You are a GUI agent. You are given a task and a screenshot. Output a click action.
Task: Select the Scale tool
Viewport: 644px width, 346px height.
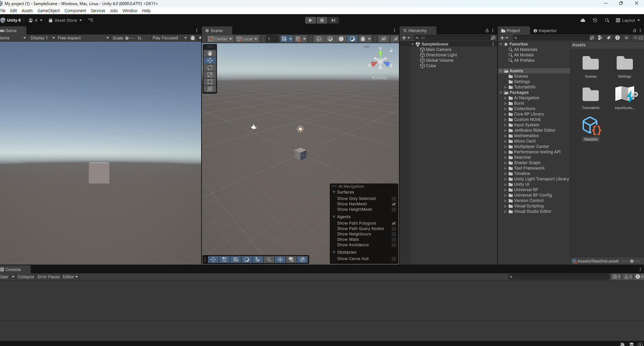[x=210, y=75]
